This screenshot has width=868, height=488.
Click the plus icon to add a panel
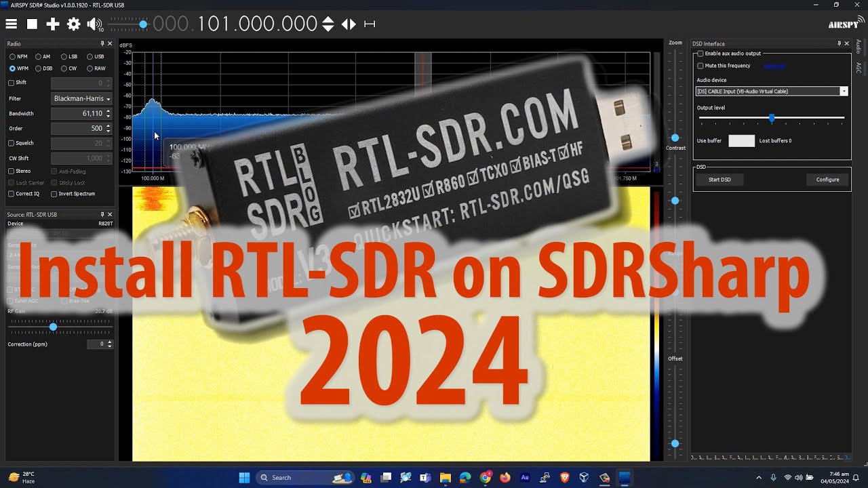53,24
